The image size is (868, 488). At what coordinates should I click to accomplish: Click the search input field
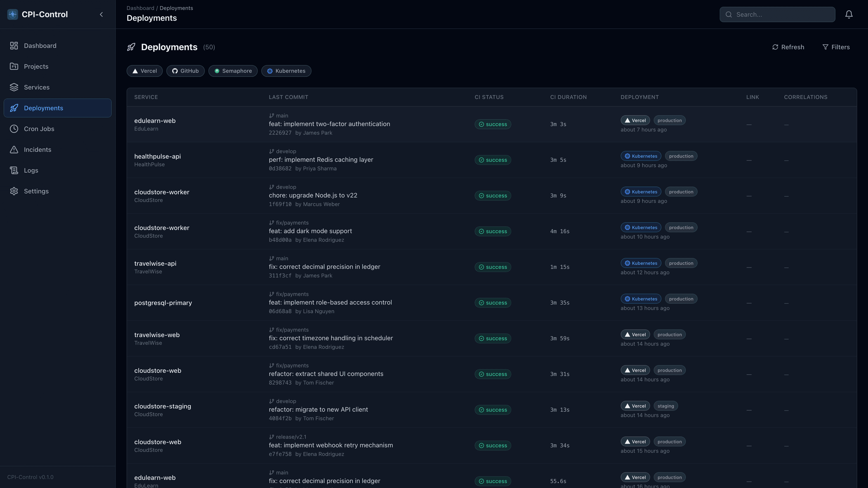coord(777,14)
